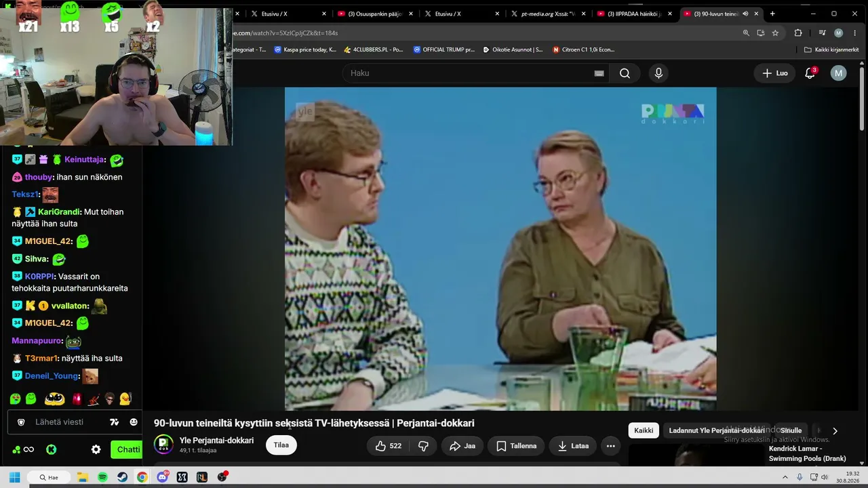Click the YouTube search magnifier button
Image resolution: width=868 pixels, height=488 pixels.
click(x=625, y=73)
